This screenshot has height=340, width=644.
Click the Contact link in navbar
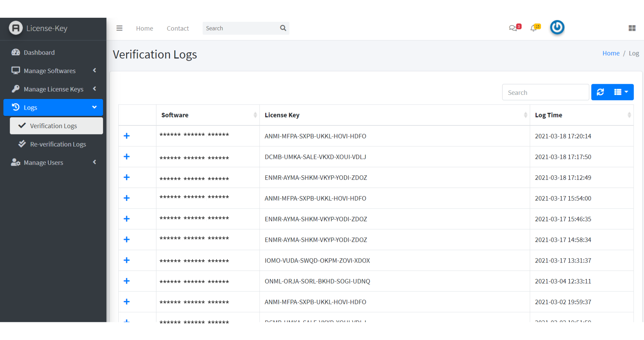coord(178,29)
